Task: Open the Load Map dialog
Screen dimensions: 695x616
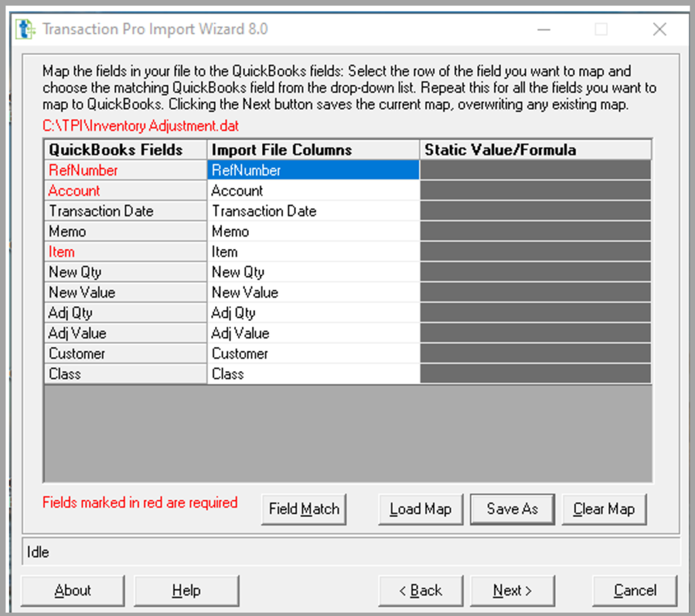Action: 420,509
